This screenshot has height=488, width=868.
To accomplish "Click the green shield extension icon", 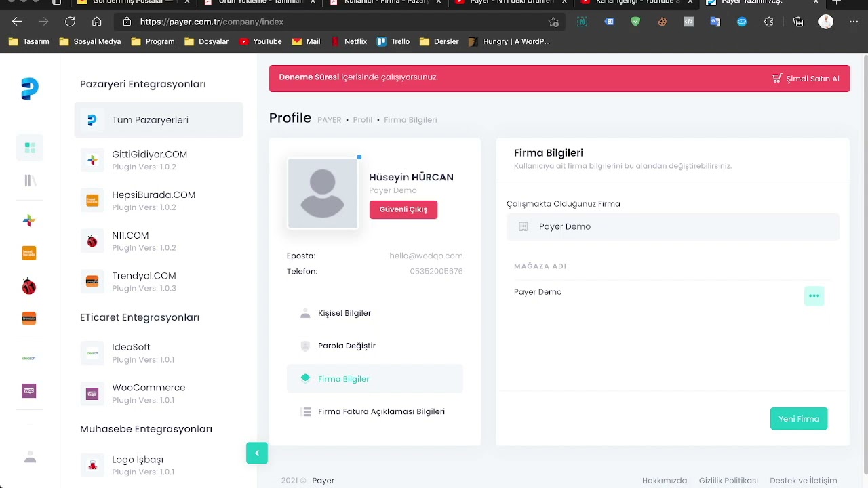I will (x=635, y=22).
